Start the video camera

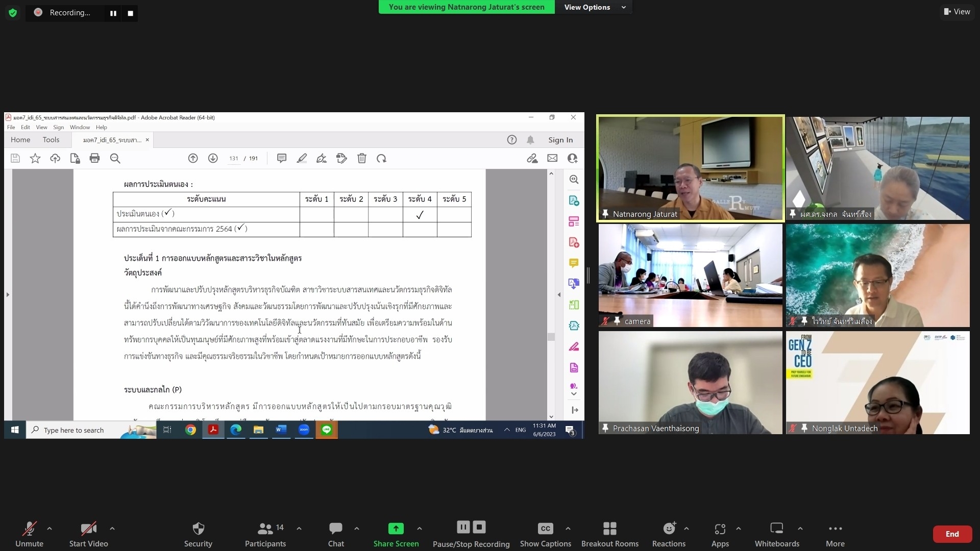(x=88, y=534)
